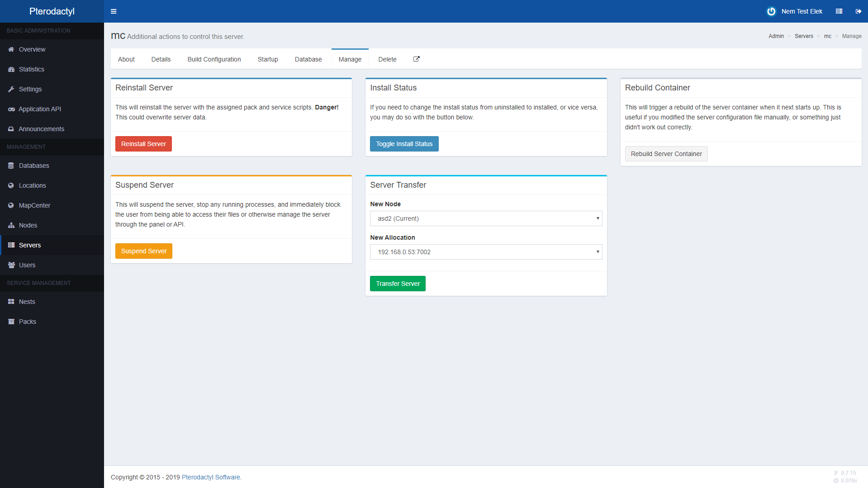Click the external link icon tab
Image resolution: width=868 pixels, height=488 pixels.
pos(416,59)
